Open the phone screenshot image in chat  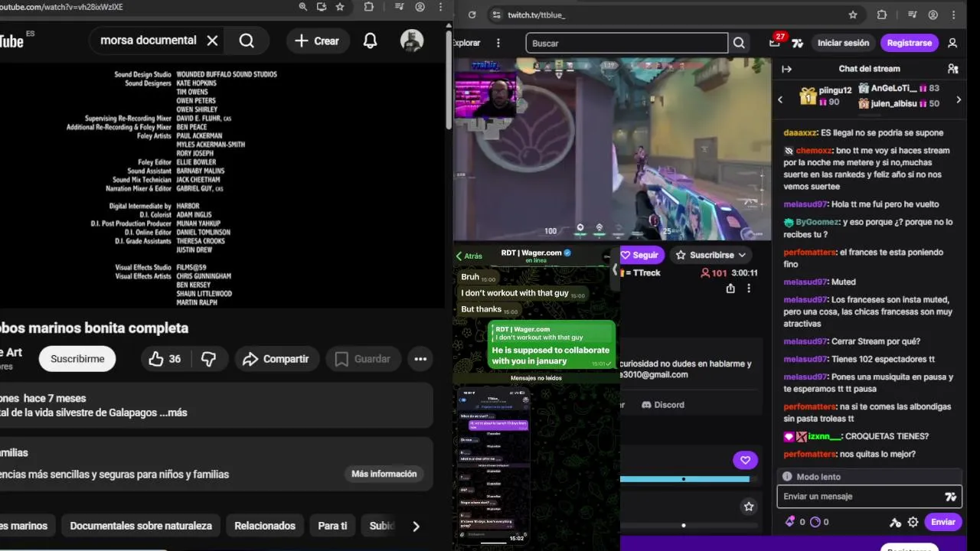[x=495, y=465]
